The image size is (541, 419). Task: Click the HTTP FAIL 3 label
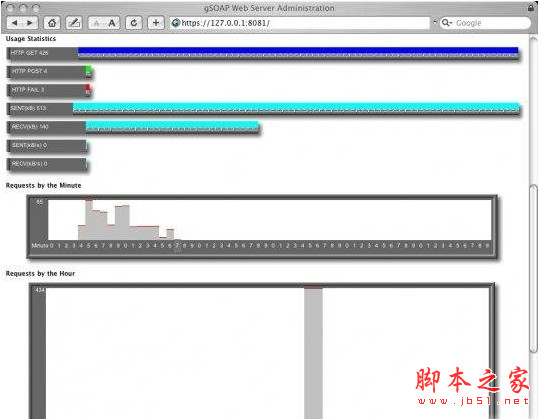coord(28,90)
